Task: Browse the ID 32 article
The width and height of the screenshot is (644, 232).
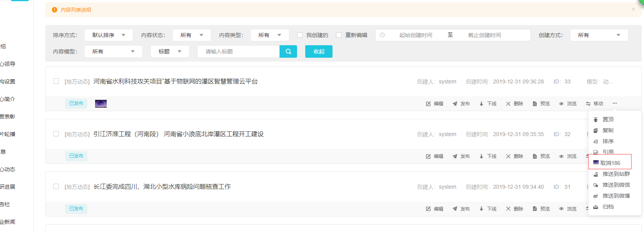Action: 568,156
